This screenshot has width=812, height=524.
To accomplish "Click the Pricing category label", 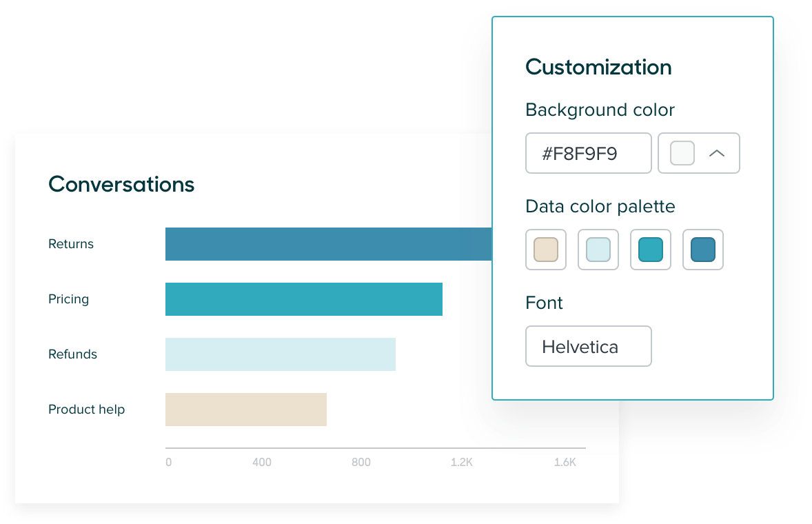I will (68, 299).
